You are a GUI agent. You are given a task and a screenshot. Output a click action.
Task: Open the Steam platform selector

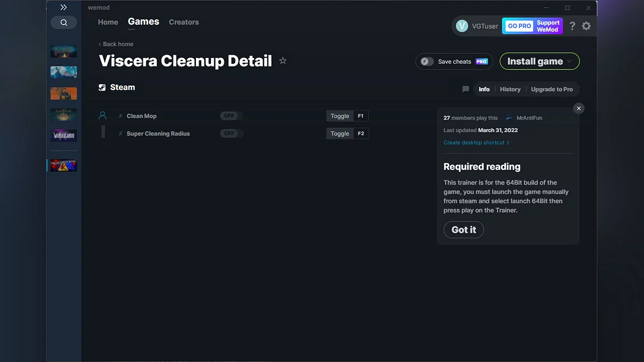click(117, 87)
